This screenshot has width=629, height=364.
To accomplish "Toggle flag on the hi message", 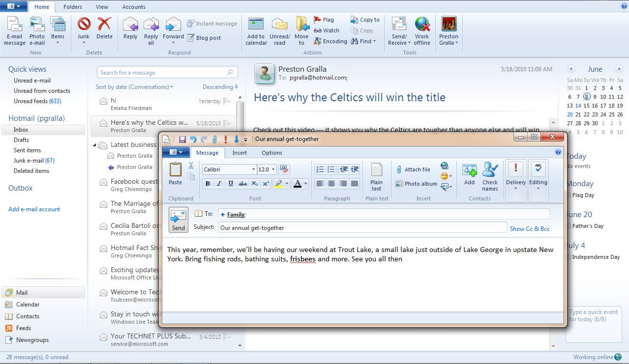I will (227, 101).
